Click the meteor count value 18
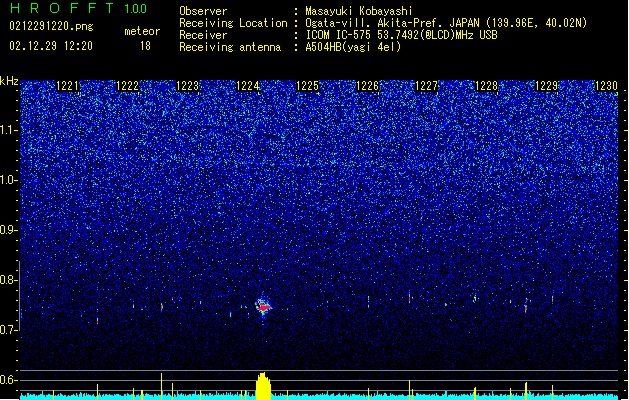This screenshot has width=629, height=400. point(145,46)
